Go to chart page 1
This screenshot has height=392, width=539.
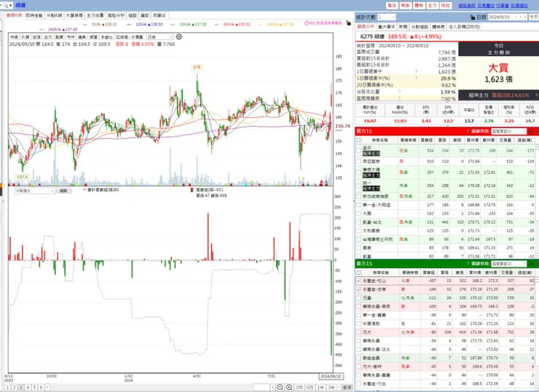(x=7, y=387)
